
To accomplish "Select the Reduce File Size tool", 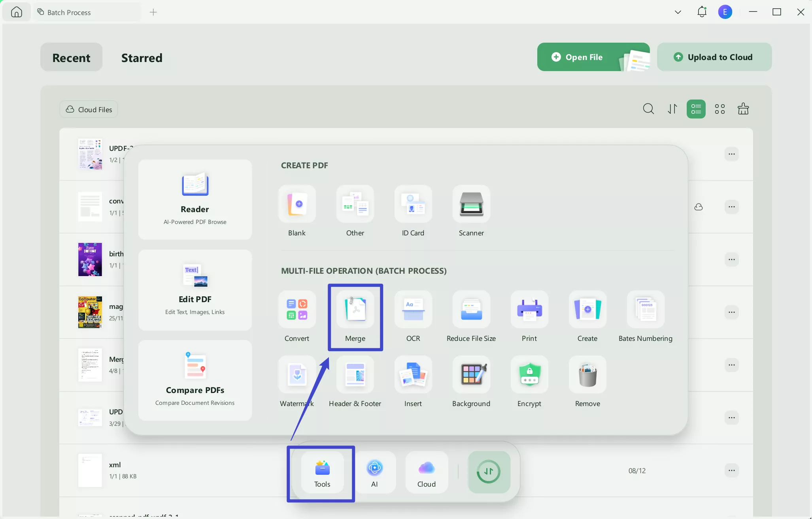I will 470,316.
